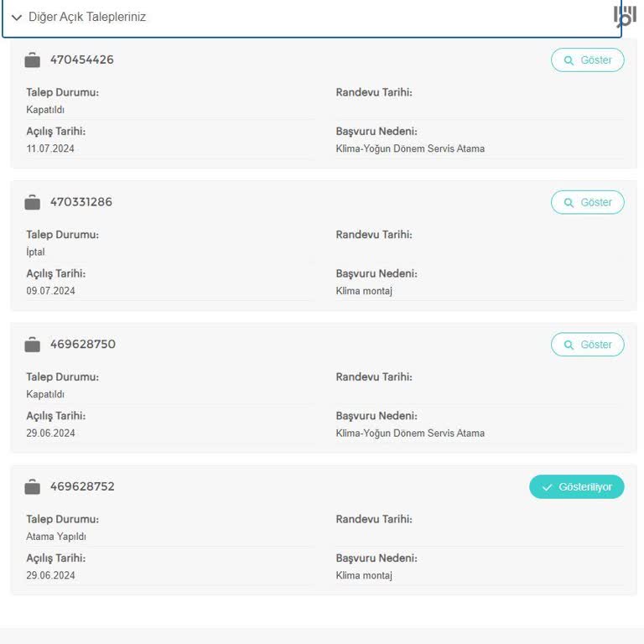Image resolution: width=644 pixels, height=644 pixels.
Task: Click the Gösteriliyor button on request 469628752
Action: click(x=576, y=487)
